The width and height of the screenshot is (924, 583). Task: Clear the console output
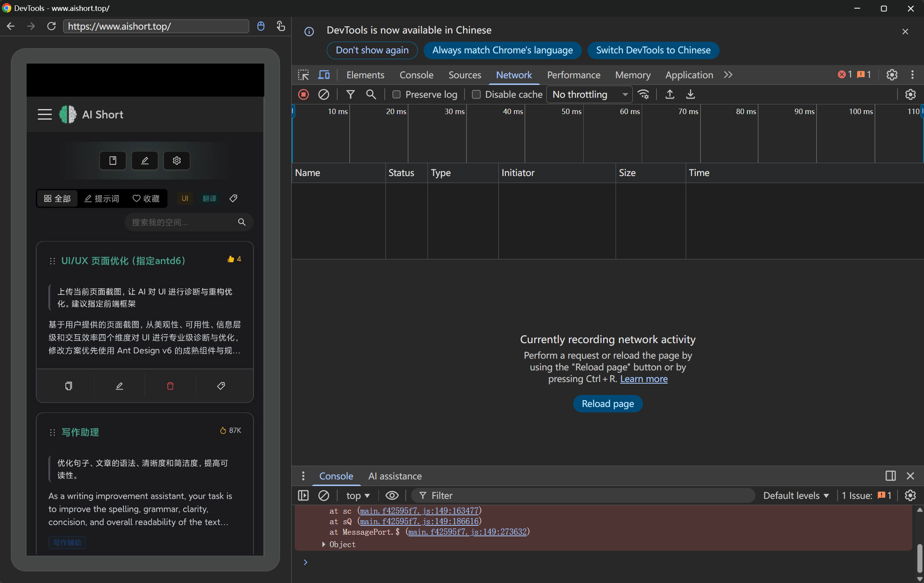324,495
